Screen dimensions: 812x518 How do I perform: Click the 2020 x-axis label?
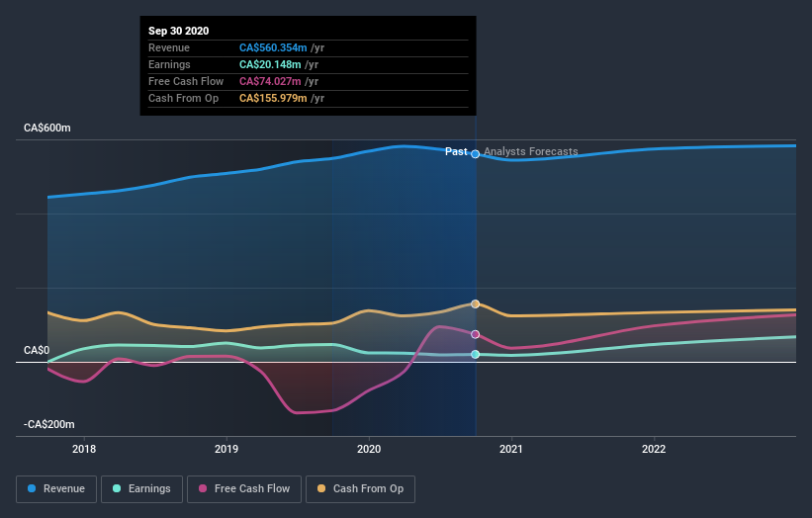(369, 449)
